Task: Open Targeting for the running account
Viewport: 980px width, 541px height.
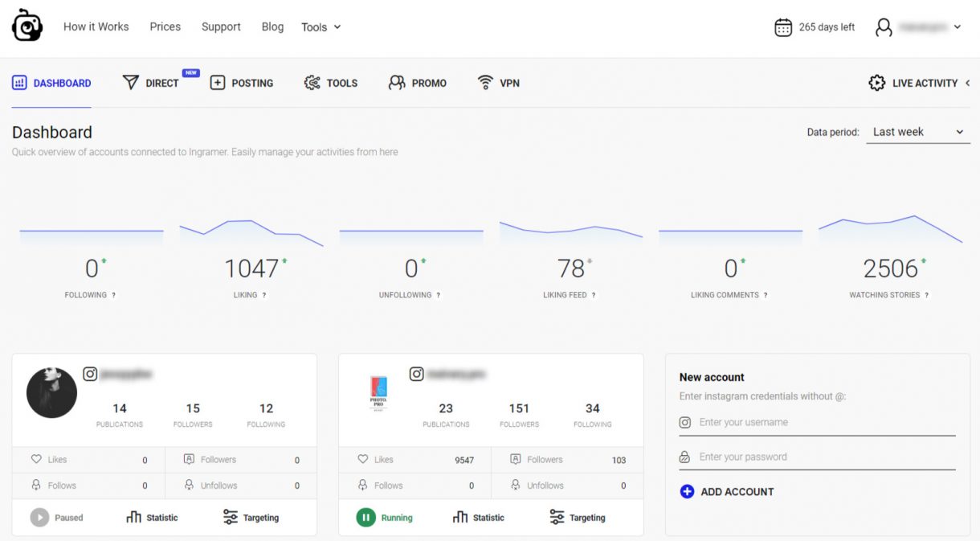Action: pos(577,518)
